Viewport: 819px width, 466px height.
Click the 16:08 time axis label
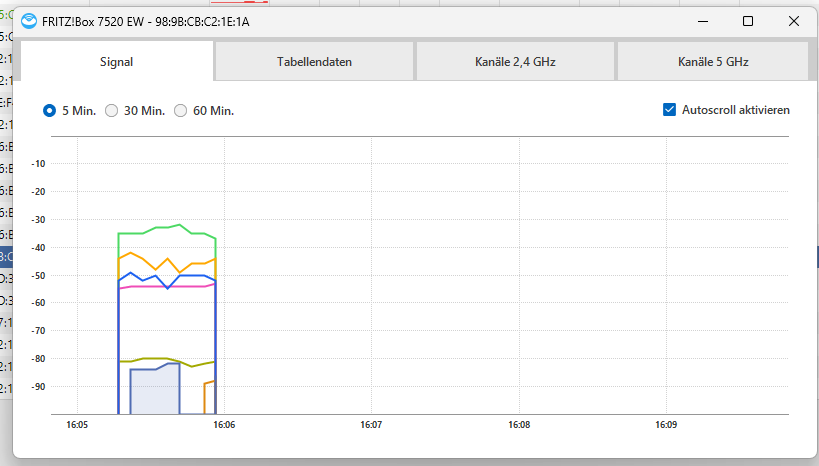(x=519, y=425)
